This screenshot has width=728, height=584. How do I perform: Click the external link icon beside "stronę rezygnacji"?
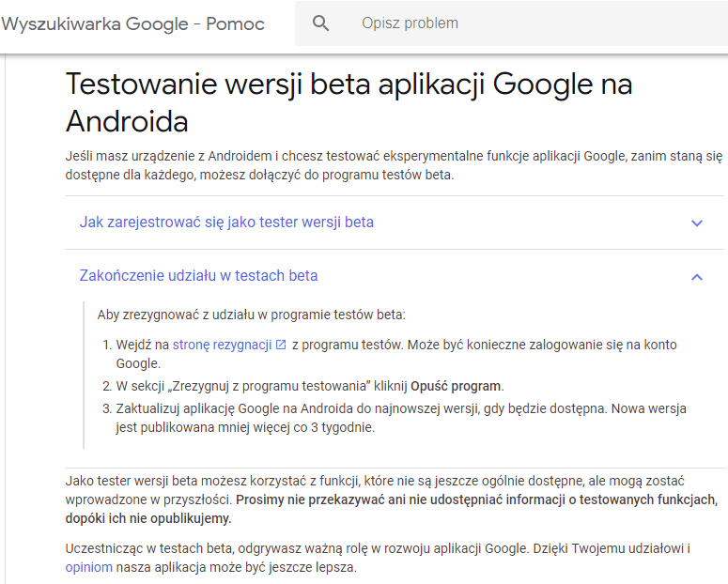point(281,346)
